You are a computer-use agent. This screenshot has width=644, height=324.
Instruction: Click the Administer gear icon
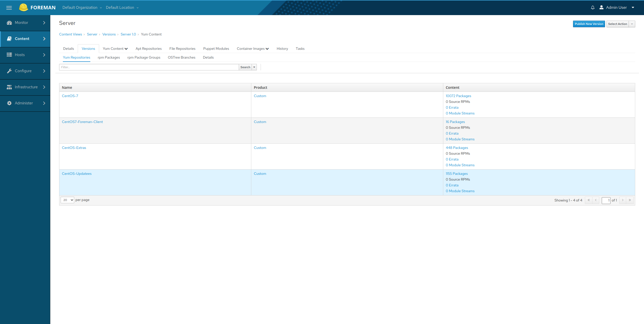click(x=9, y=103)
